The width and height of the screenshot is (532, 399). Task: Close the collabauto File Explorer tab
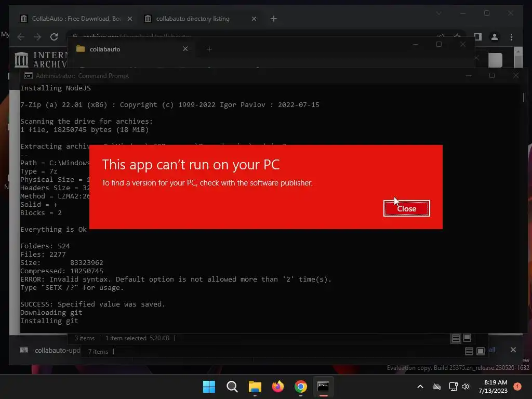[x=185, y=49]
